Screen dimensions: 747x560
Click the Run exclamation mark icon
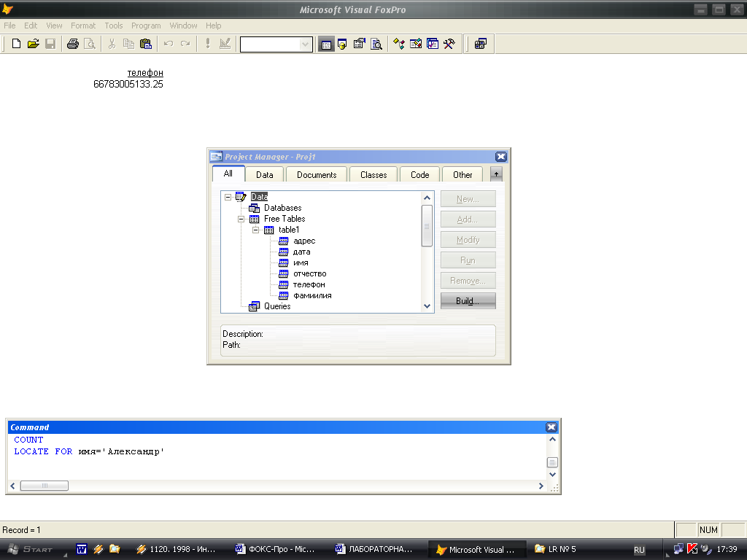pos(208,44)
